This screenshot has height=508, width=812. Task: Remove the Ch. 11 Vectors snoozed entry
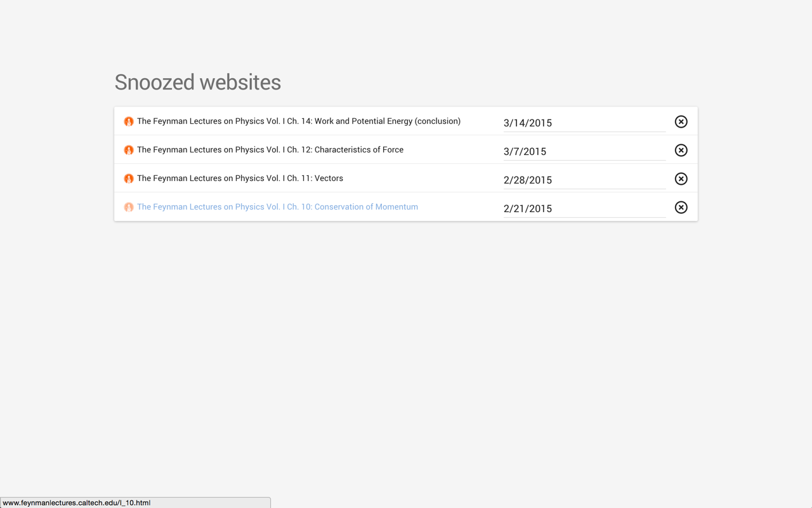point(681,178)
